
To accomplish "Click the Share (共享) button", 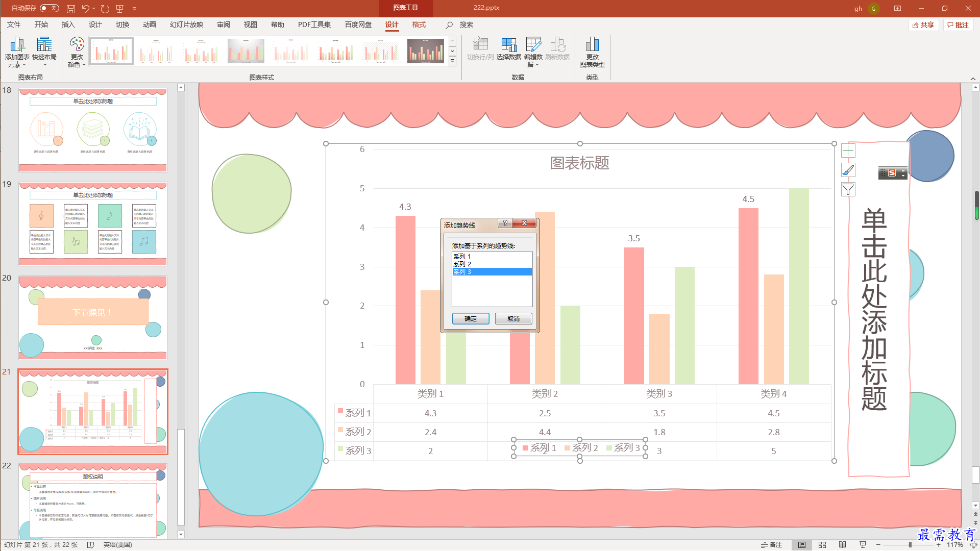I will pyautogui.click(x=923, y=25).
